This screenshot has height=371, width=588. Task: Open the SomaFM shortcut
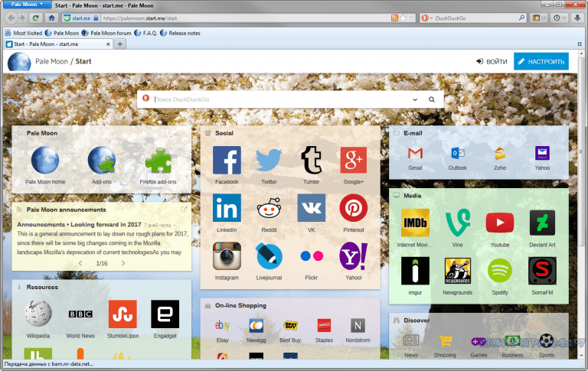click(542, 271)
